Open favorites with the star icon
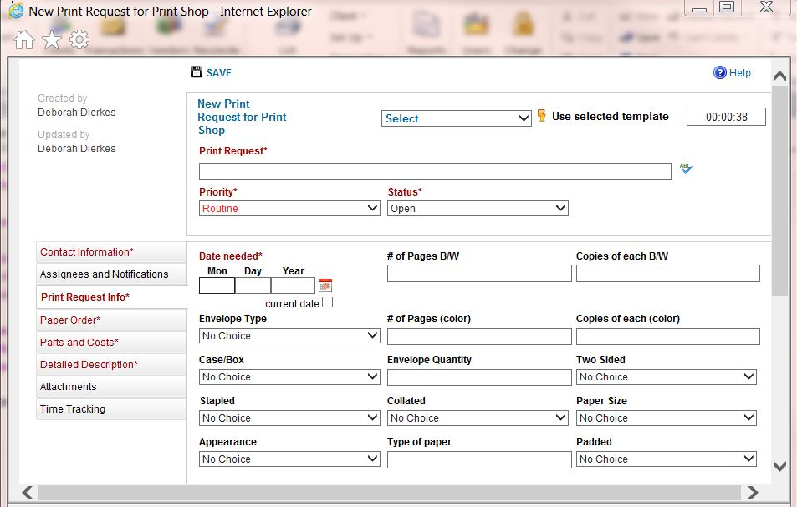This screenshot has height=512, width=801. point(52,39)
